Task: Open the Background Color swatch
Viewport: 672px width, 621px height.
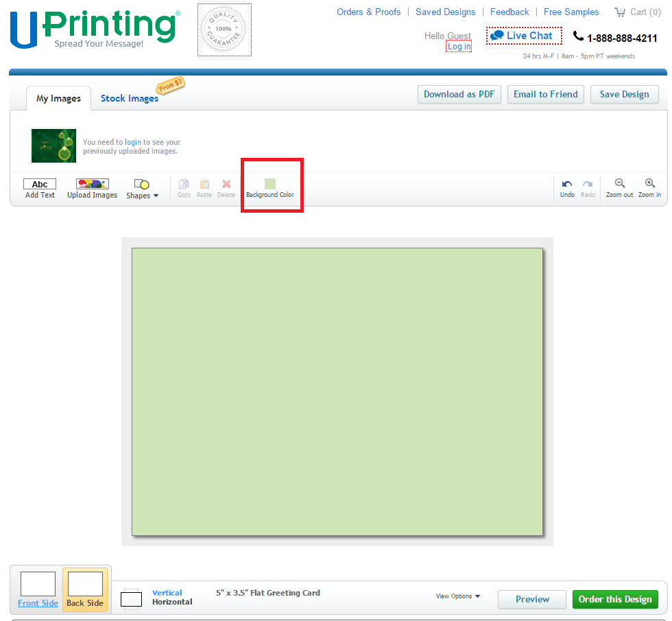Action: [270, 184]
